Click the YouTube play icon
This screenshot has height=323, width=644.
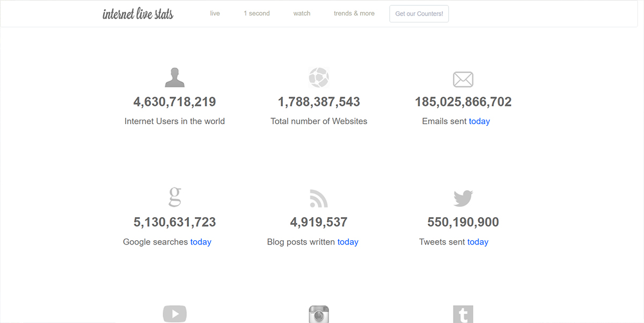174,314
